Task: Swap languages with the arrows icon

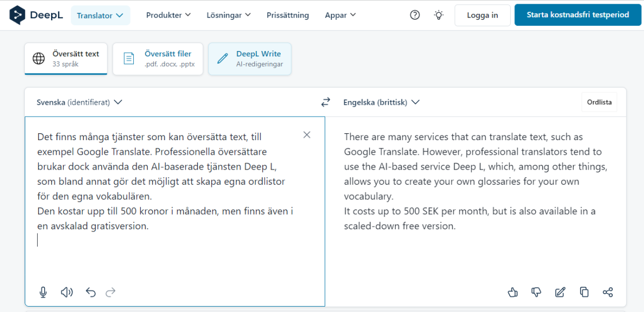Action: click(326, 102)
